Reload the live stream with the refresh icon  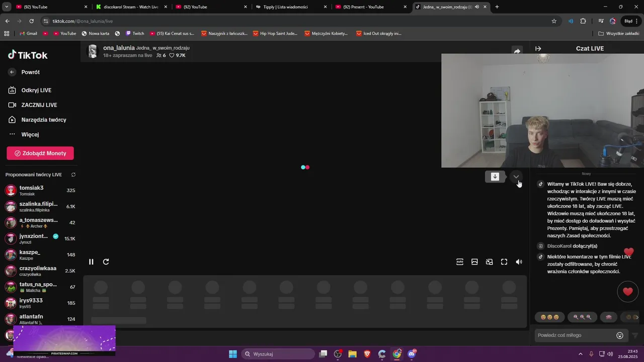pos(106,261)
